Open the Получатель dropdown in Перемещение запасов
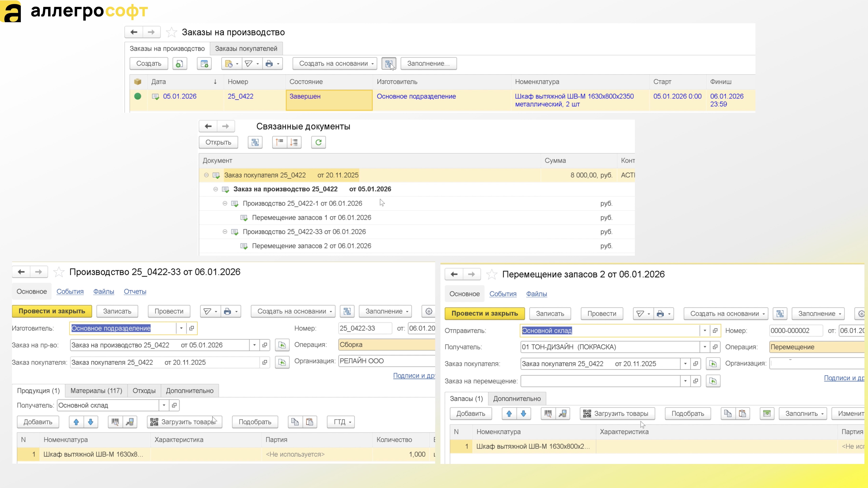 coord(705,347)
